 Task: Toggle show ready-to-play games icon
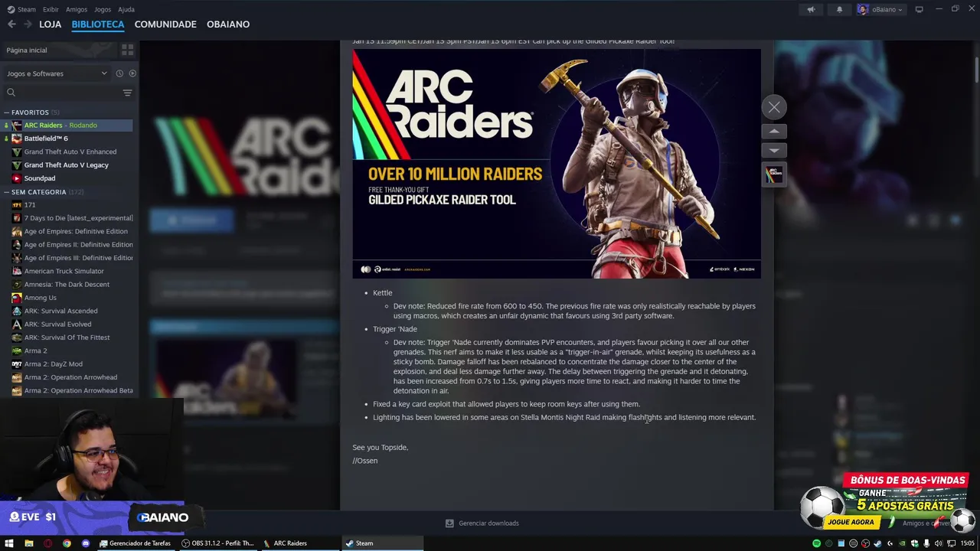[132, 73]
